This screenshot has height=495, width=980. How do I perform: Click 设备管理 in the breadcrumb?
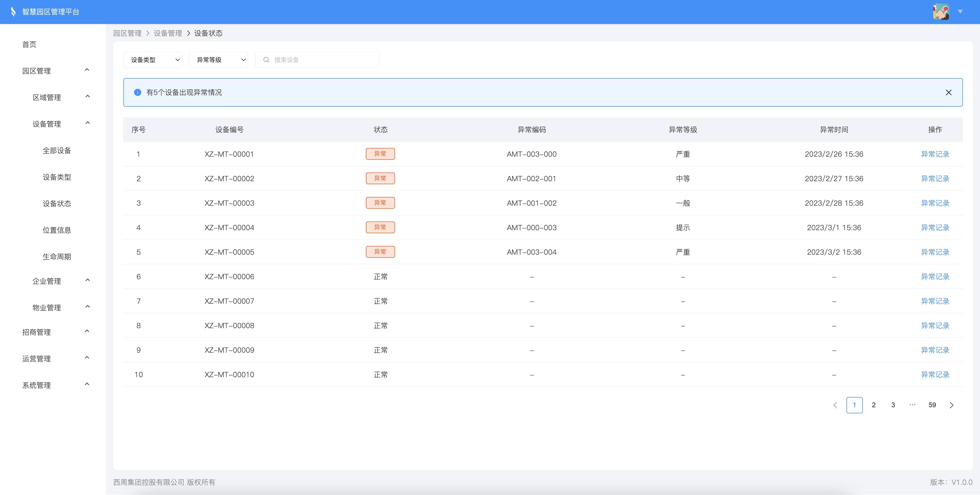(x=168, y=33)
